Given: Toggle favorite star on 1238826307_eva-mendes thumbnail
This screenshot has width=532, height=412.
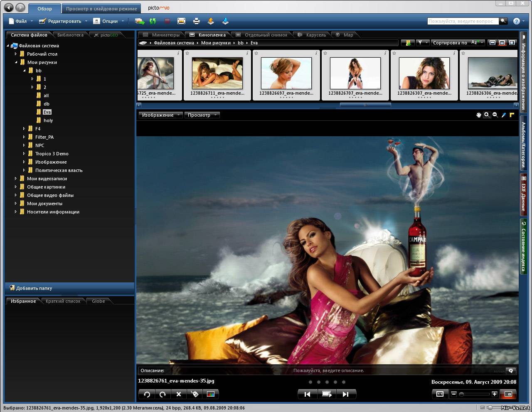Looking at the screenshot, I should pyautogui.click(x=394, y=53).
